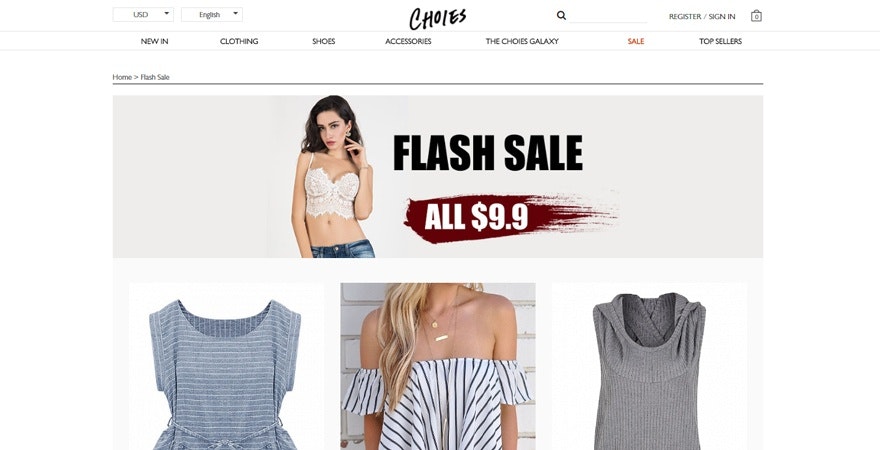This screenshot has width=880, height=450.
Task: Open the SHOES menu
Action: (x=324, y=41)
